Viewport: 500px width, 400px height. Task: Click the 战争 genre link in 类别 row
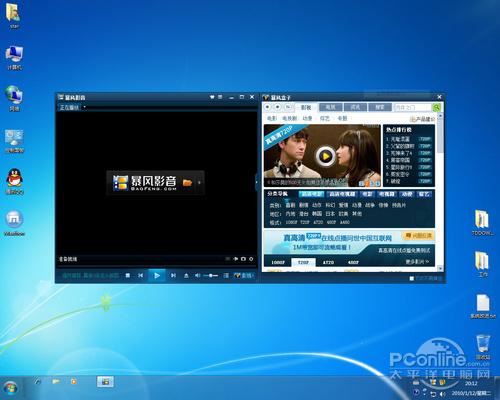click(370, 205)
